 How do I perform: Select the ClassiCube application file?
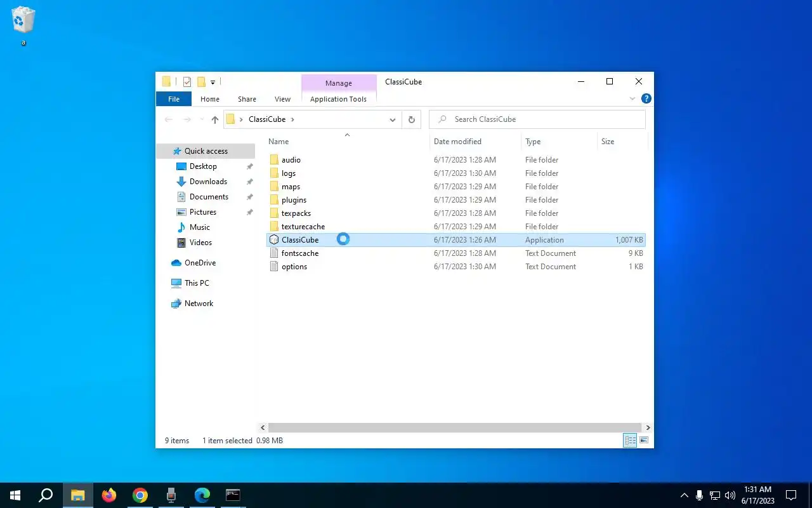[455, 240]
